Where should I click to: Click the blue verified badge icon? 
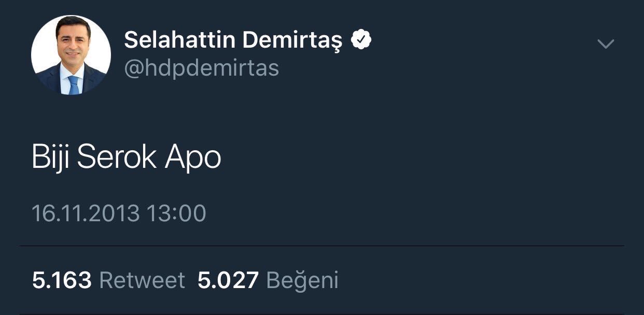[x=361, y=40]
